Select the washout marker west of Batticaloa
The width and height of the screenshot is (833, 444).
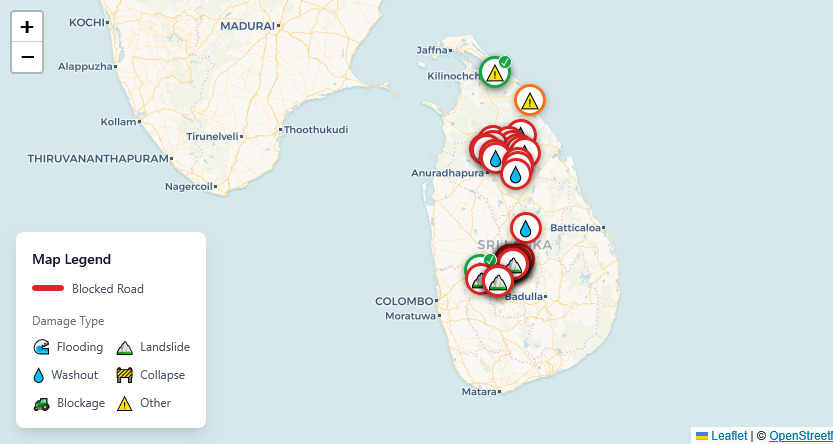pyautogui.click(x=526, y=229)
